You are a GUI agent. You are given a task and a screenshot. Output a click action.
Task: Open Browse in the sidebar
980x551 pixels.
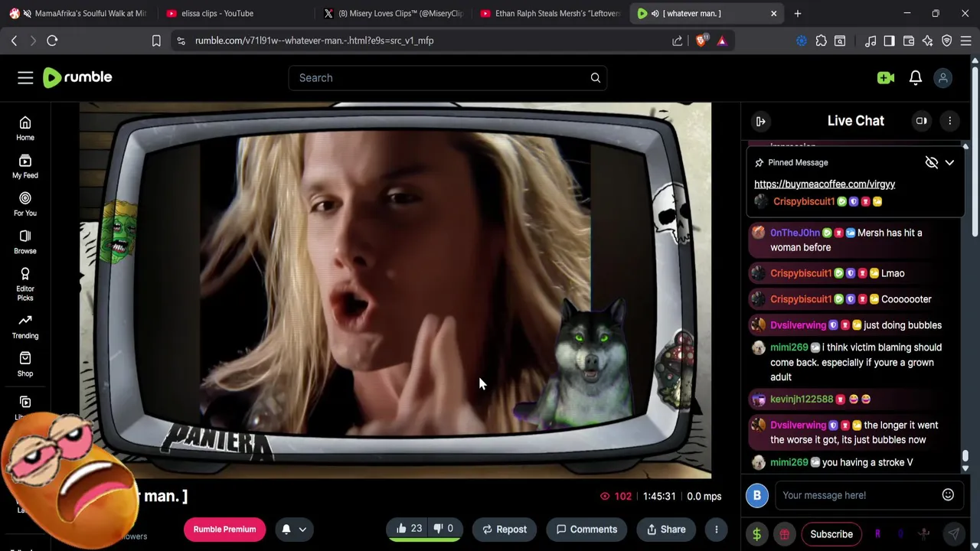(25, 242)
